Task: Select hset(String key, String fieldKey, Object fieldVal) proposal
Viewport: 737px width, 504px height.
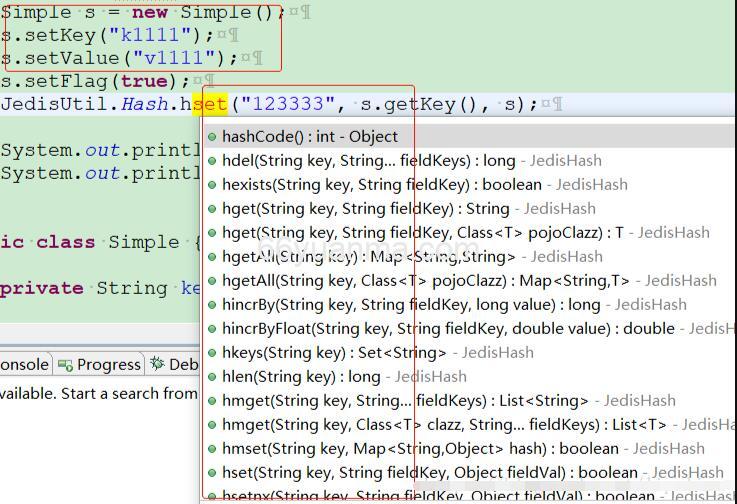Action: (430, 473)
